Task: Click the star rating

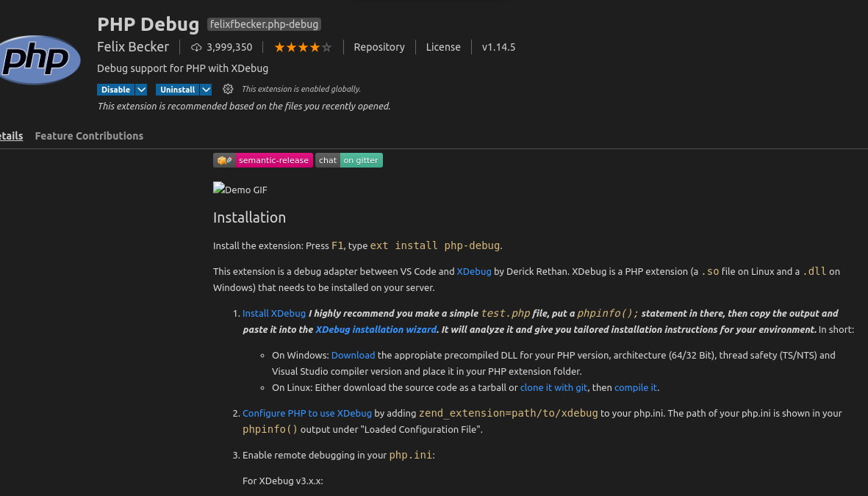Action: coord(303,48)
